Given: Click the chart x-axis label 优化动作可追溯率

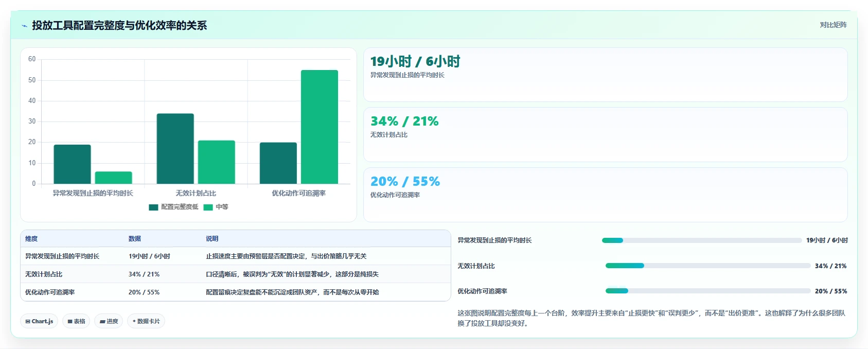Looking at the screenshot, I should click(298, 194).
